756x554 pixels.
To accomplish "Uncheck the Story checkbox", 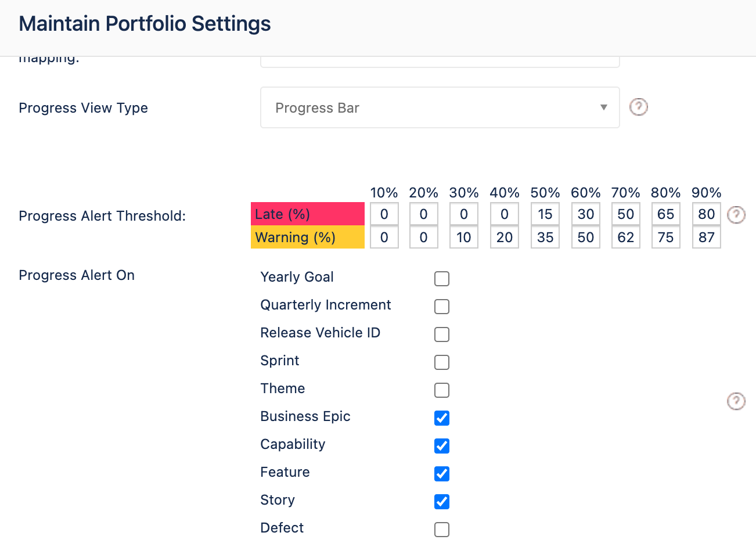I will click(442, 502).
